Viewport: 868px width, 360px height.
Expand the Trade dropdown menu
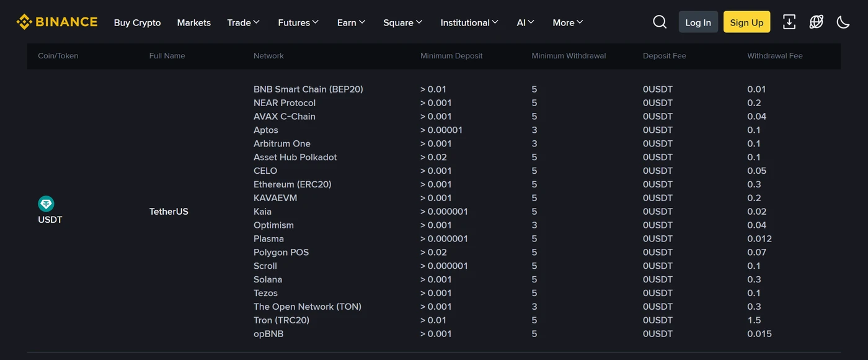(x=244, y=22)
